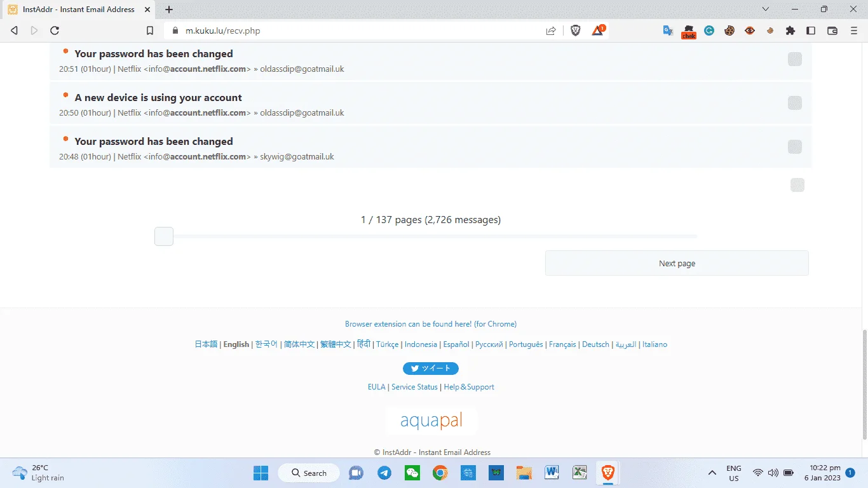The height and width of the screenshot is (488, 868).
Task: Switch language to Türkçe
Action: [x=388, y=344]
